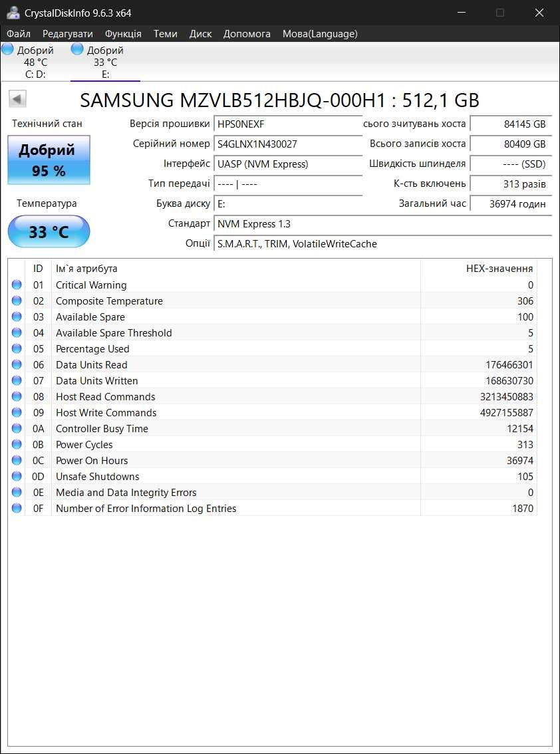Click status orb for Power On Hours
The width and height of the screenshot is (560, 754).
17,460
